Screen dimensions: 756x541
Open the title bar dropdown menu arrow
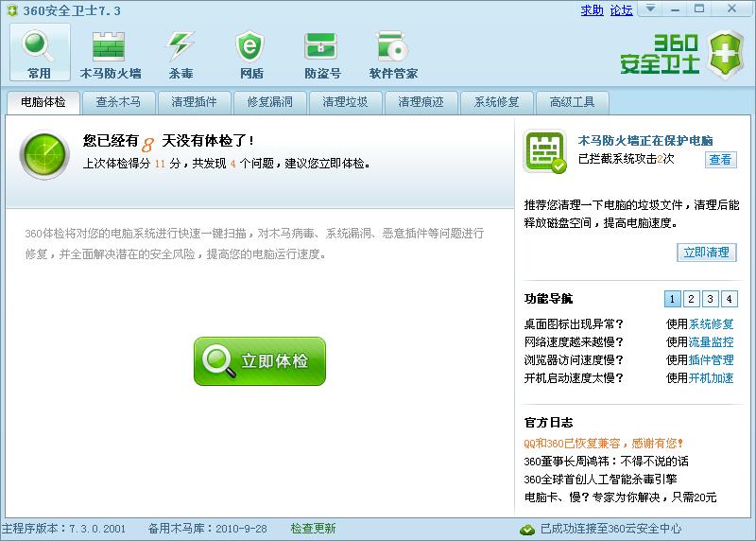click(650, 9)
